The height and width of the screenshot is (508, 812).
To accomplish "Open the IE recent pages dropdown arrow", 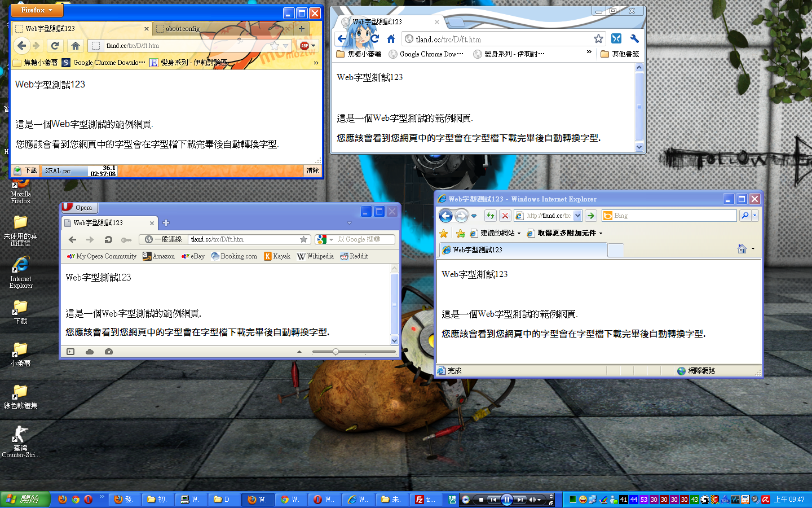I will (x=474, y=216).
